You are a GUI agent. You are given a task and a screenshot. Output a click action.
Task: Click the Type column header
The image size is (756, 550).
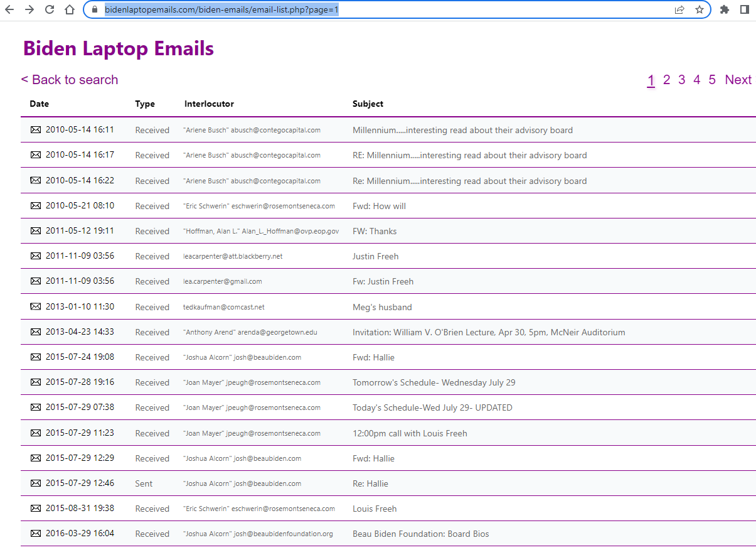[145, 104]
